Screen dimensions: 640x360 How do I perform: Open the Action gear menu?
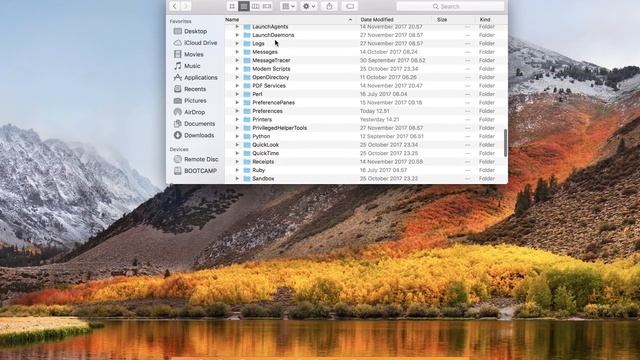[309, 6]
